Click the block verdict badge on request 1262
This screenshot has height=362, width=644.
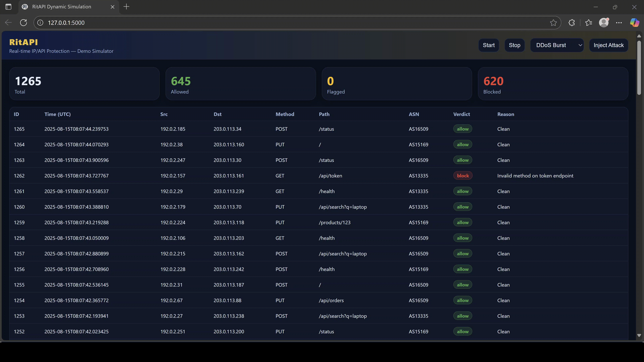(463, 175)
